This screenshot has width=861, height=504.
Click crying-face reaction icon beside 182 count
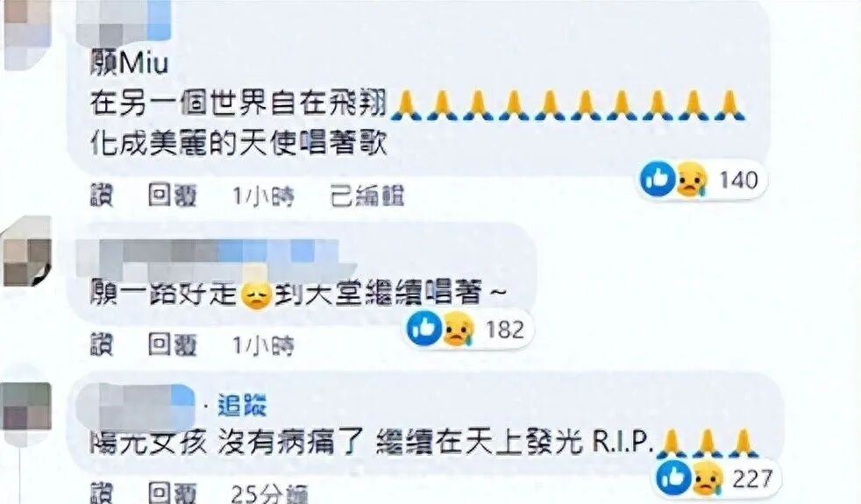(458, 329)
